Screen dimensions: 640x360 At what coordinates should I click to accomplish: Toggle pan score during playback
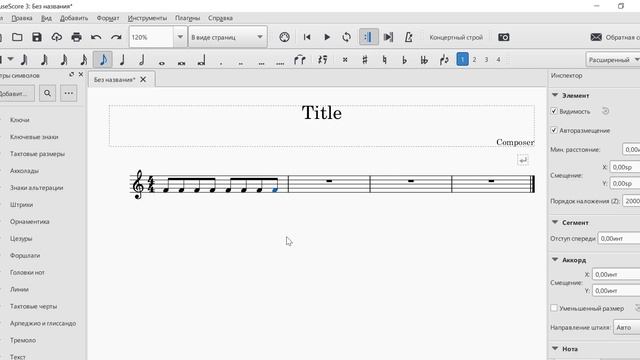click(388, 37)
